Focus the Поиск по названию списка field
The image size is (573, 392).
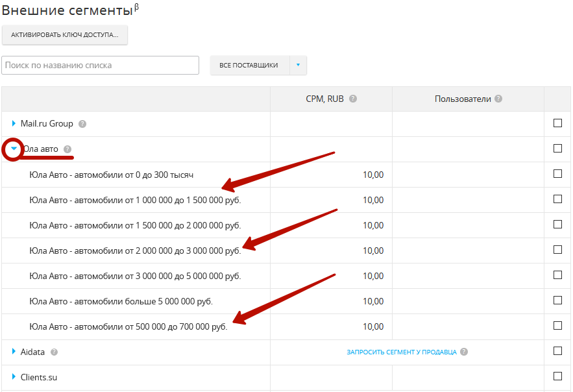[100, 65]
